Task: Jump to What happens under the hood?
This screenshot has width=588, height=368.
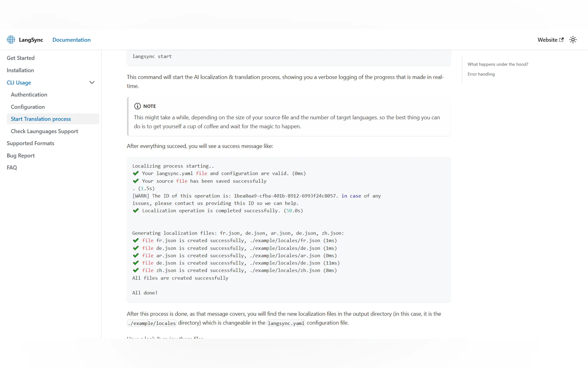Action: (497, 64)
